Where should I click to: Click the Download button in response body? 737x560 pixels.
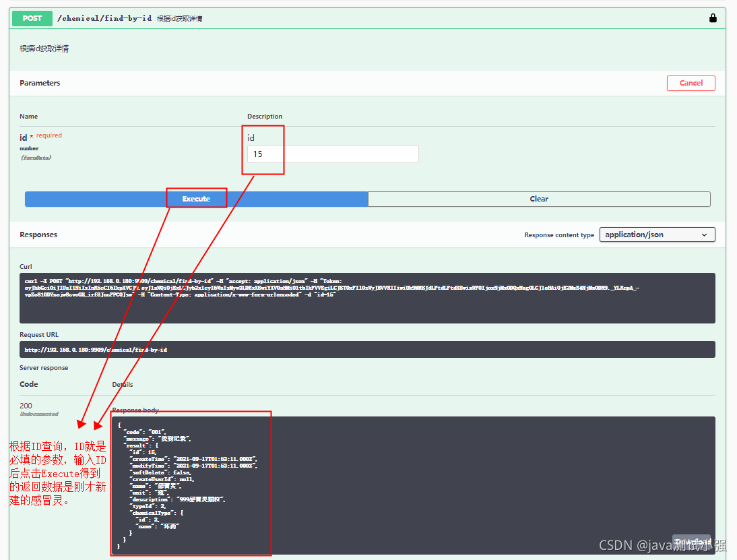click(693, 542)
